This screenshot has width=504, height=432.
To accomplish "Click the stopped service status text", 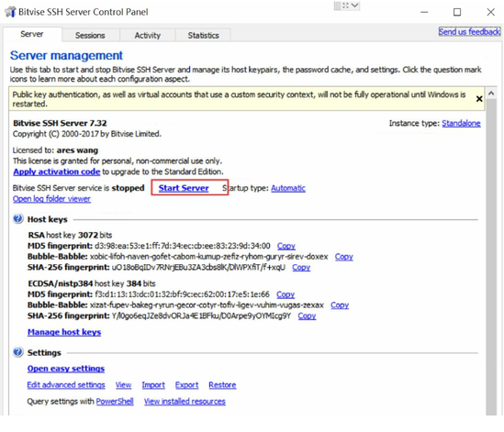I will (128, 188).
